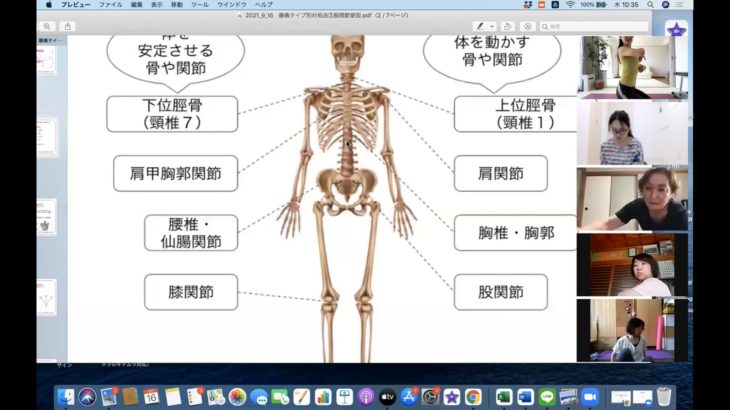Open Microsoft Excel from the Dock
The height and width of the screenshot is (410, 730).
click(504, 397)
